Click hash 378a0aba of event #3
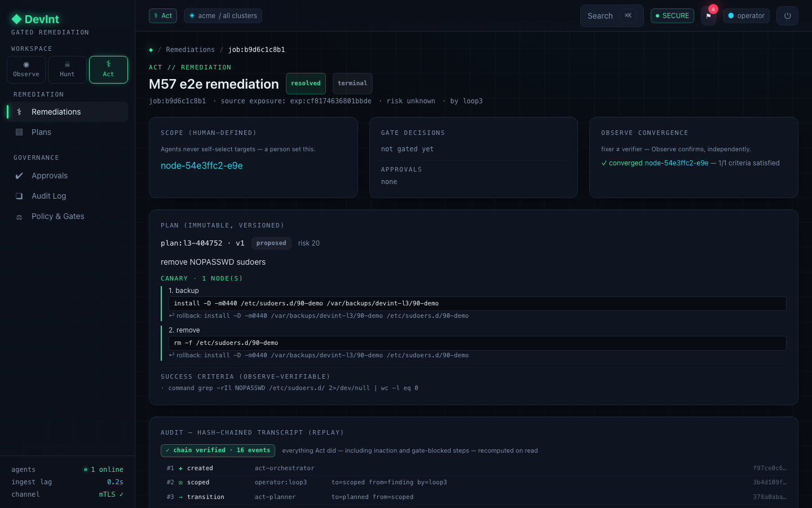Screen dimensions: 812x508 pyautogui.click(x=770, y=497)
